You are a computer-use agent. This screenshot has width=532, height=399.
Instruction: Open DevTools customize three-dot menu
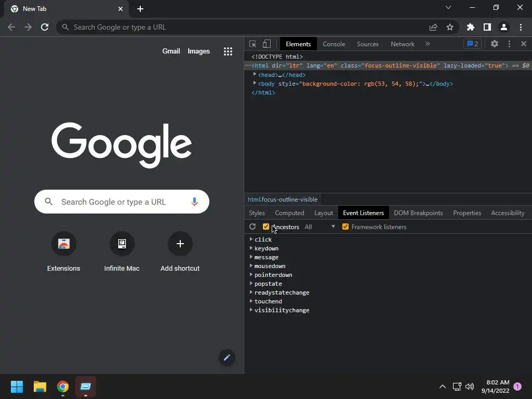point(509,44)
